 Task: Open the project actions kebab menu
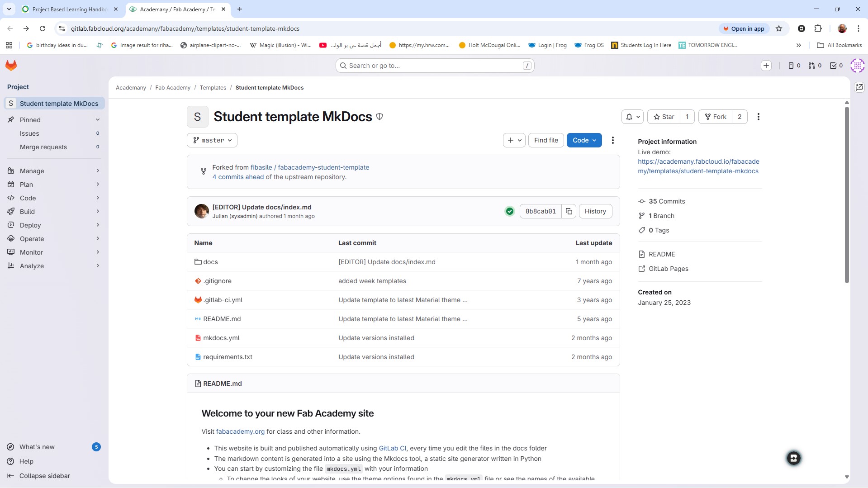(759, 117)
